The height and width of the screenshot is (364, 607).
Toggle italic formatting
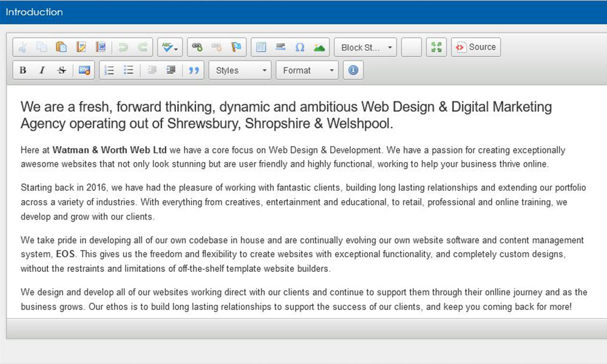pyautogui.click(x=42, y=70)
